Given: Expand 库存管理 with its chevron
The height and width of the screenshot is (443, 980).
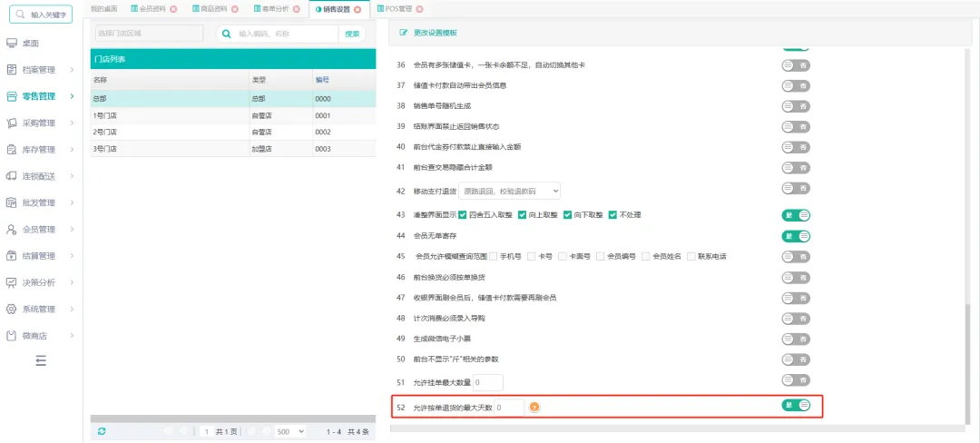Looking at the screenshot, I should [73, 150].
